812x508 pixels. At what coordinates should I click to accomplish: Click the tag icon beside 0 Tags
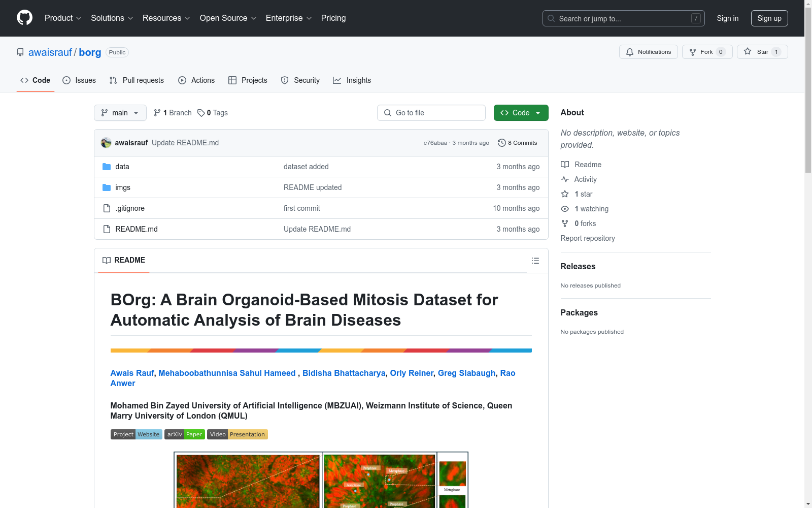(201, 113)
